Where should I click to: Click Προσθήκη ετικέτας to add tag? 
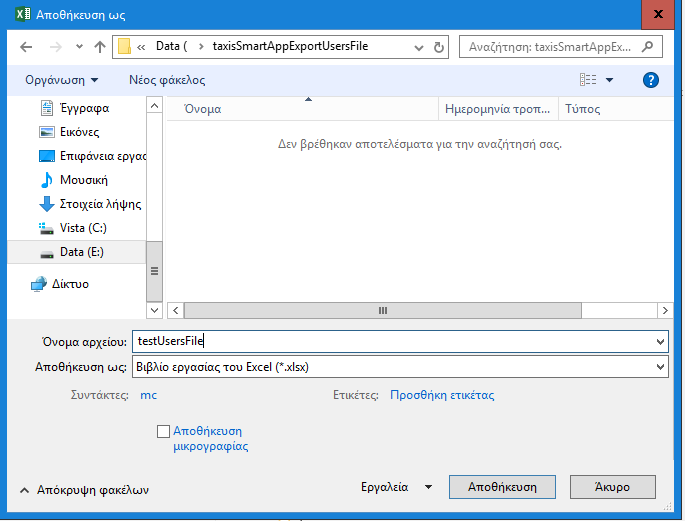click(x=441, y=395)
